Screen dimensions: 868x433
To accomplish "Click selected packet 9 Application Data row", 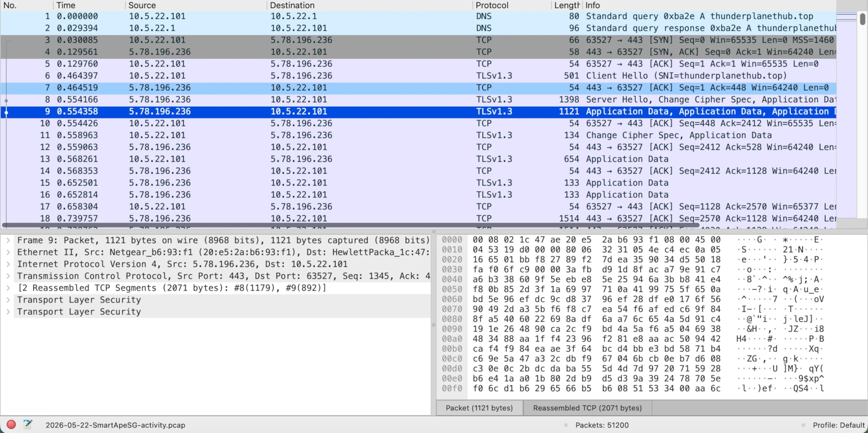I will 418,112.
